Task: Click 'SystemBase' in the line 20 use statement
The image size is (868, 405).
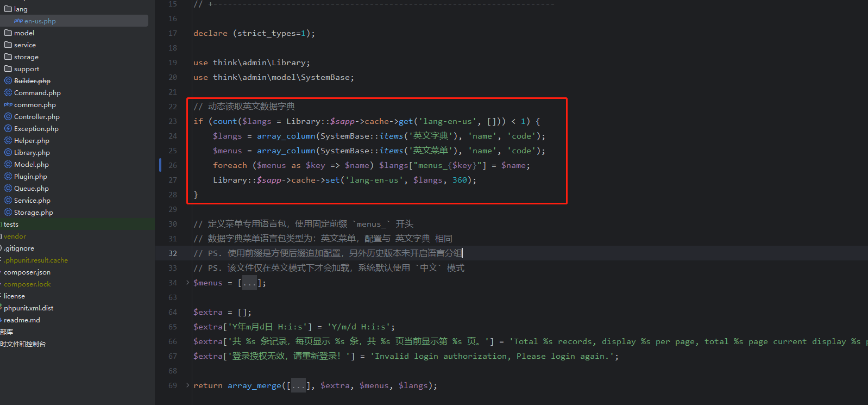Action: pos(325,77)
